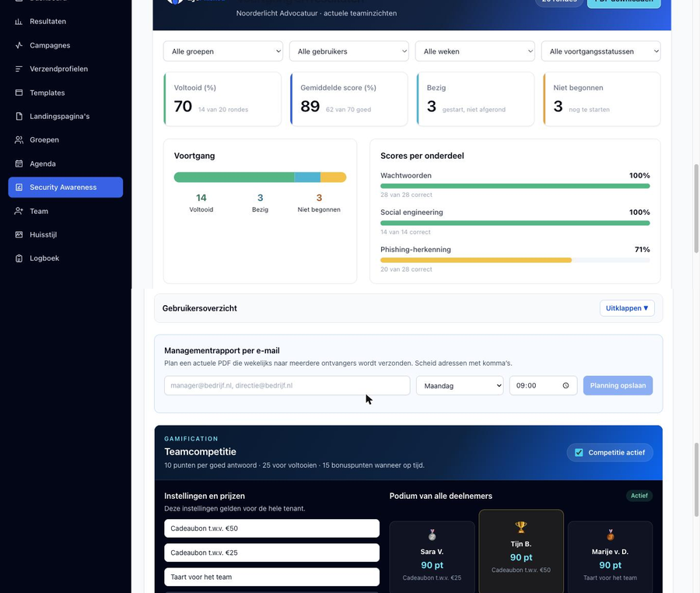Click the "14 van 14 correct" text
The image size is (700, 593).
pyautogui.click(x=405, y=232)
